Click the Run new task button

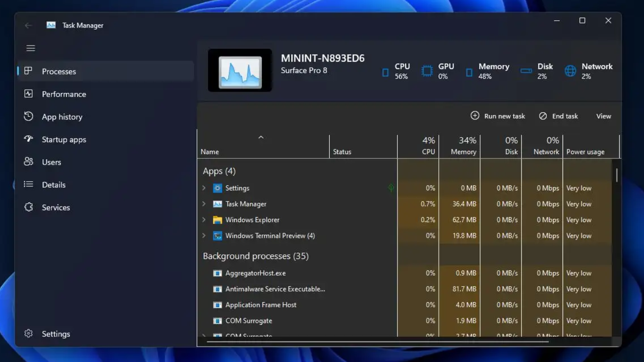coord(497,116)
